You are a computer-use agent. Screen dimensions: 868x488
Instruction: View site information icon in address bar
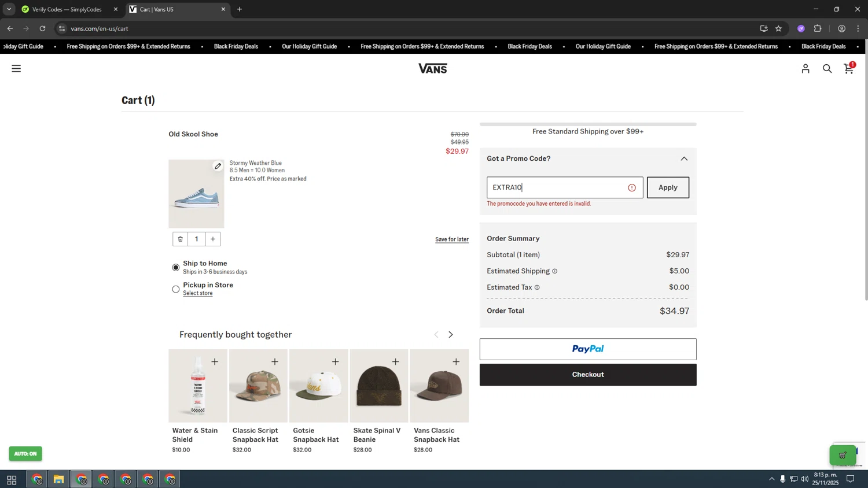coord(62,28)
